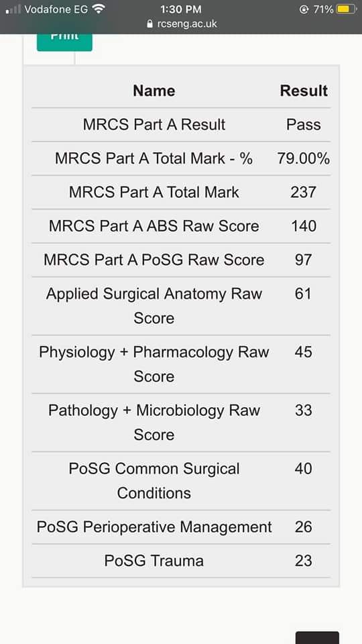Tap the Wi-Fi icon in status bar
This screenshot has width=362, height=644.
(x=99, y=9)
